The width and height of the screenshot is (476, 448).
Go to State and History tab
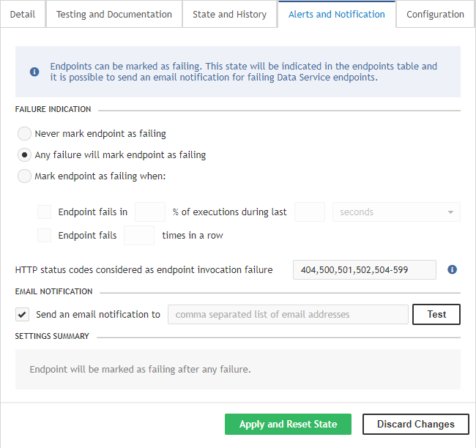pyautogui.click(x=229, y=15)
